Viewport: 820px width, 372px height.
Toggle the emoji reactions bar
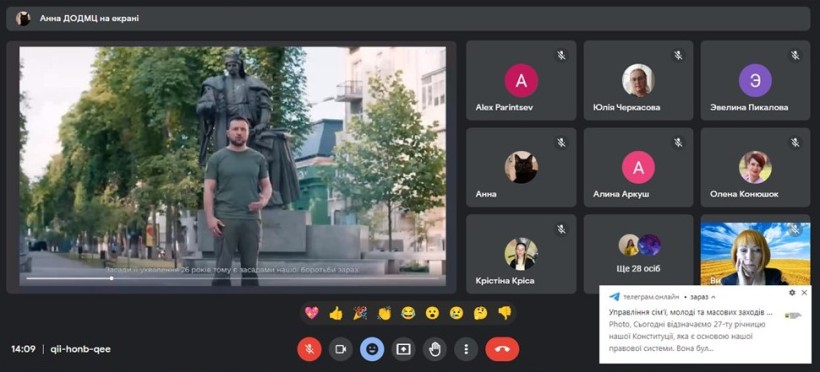point(372,349)
